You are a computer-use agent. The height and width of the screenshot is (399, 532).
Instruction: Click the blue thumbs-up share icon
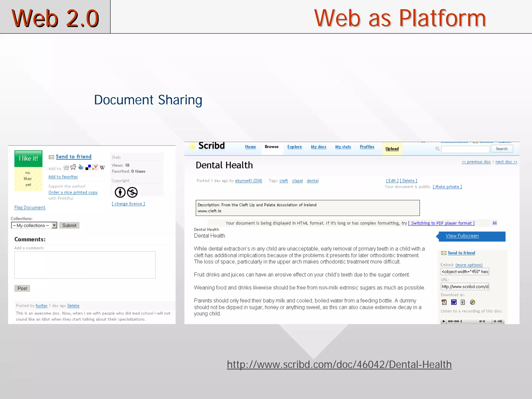81,167
